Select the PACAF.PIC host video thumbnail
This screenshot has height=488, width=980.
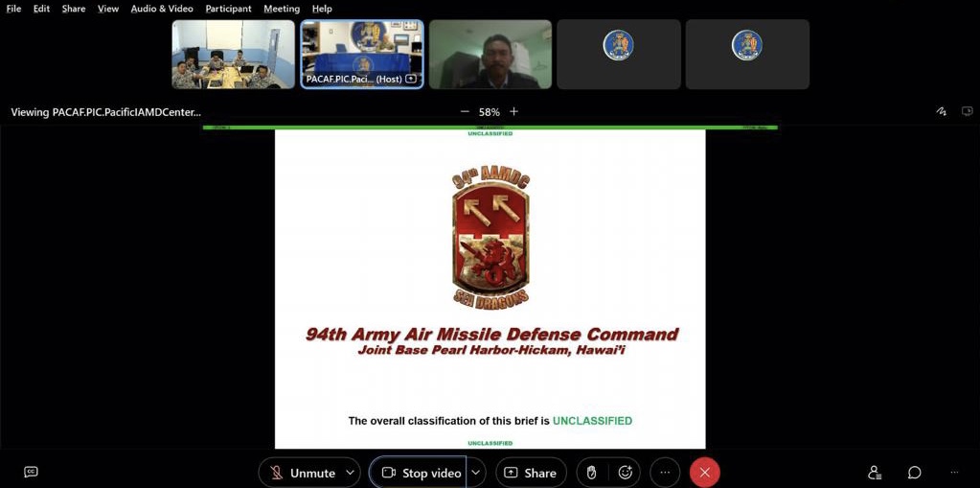[362, 55]
